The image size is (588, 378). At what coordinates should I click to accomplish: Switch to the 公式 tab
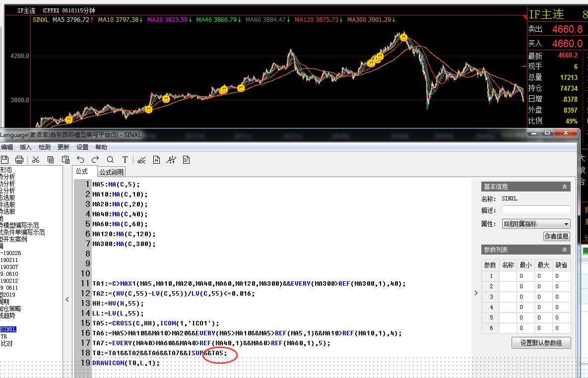[82, 171]
